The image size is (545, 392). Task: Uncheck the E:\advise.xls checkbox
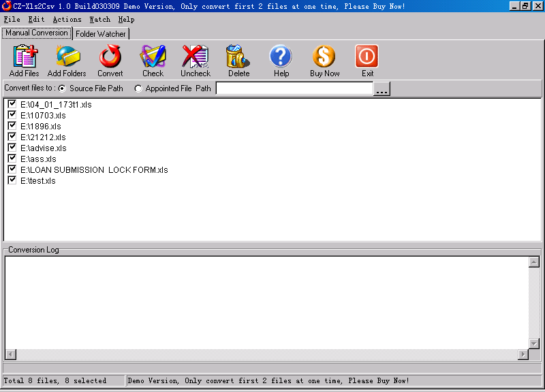click(12, 147)
